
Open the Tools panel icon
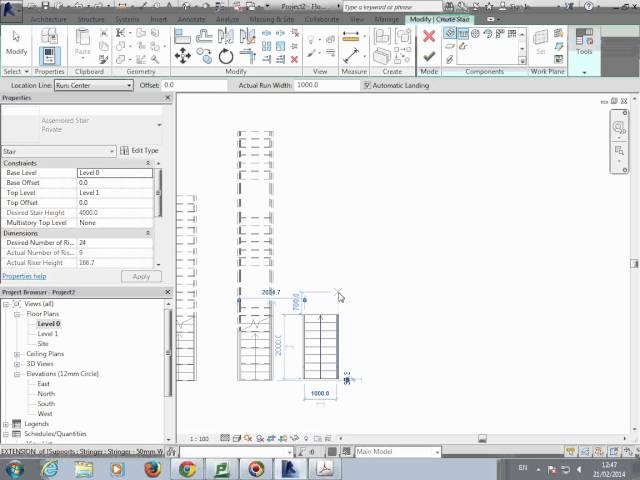585,40
